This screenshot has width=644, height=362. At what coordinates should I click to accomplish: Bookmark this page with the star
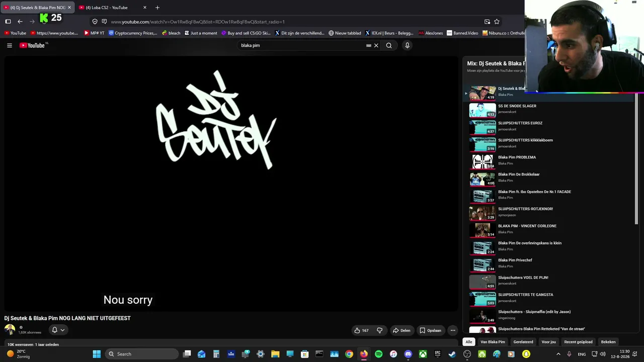pyautogui.click(x=497, y=22)
